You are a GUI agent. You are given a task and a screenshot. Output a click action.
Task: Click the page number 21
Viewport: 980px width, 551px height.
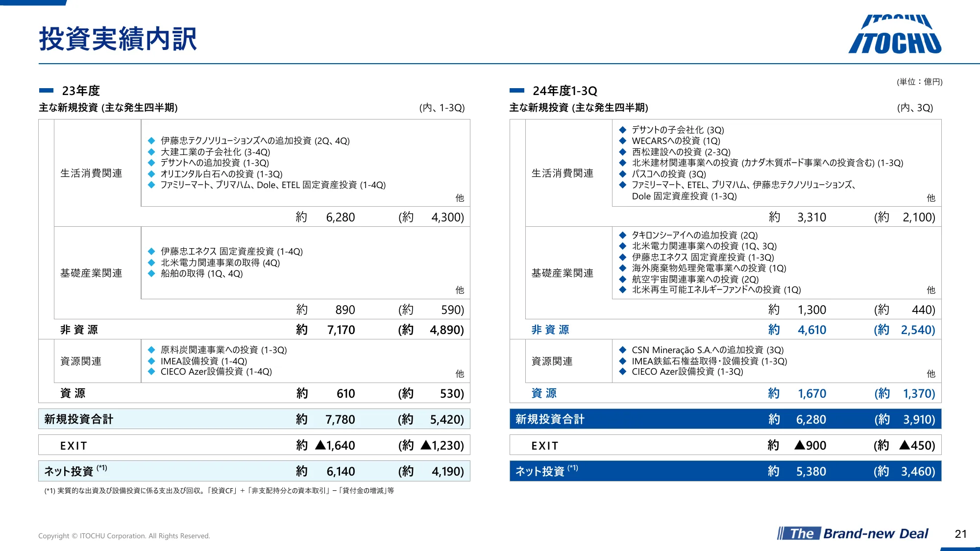coord(960,534)
